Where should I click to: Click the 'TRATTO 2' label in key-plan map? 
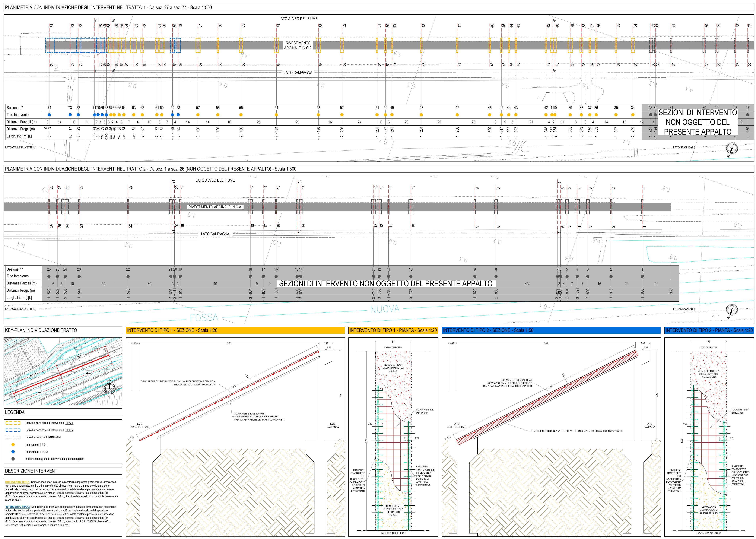point(33,375)
